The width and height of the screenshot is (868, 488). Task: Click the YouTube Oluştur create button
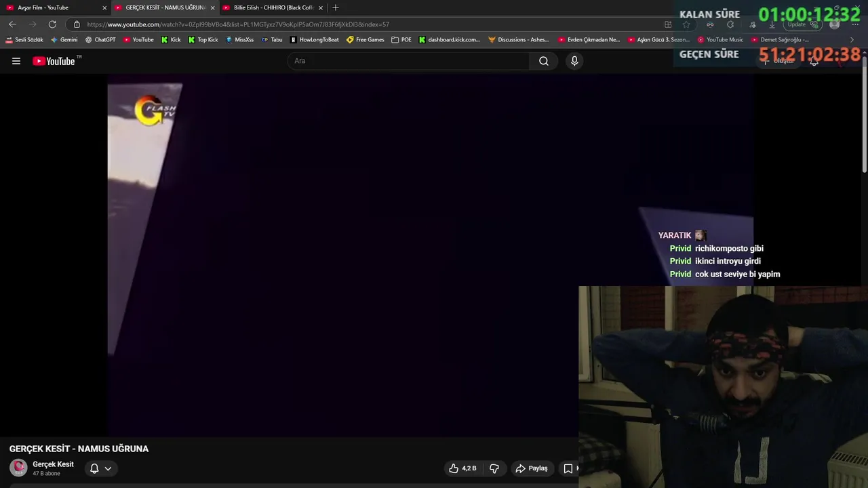(x=778, y=61)
